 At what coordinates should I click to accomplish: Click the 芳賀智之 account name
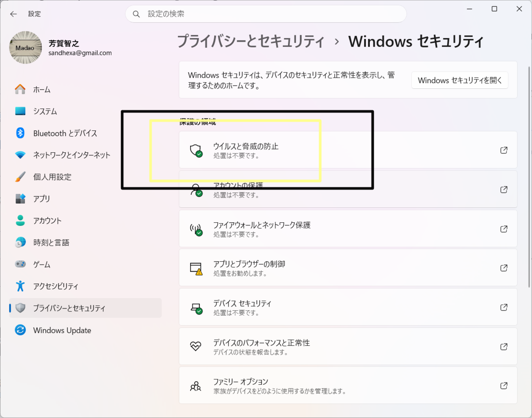pos(64,43)
